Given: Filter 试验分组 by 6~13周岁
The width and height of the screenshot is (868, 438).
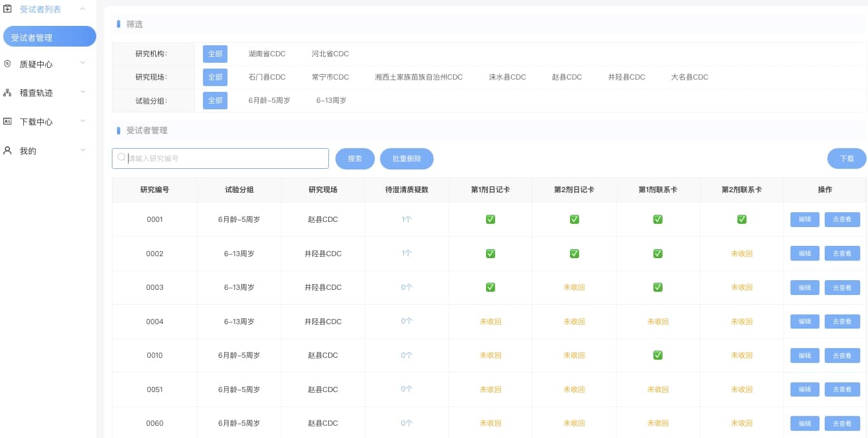Looking at the screenshot, I should click(x=332, y=100).
